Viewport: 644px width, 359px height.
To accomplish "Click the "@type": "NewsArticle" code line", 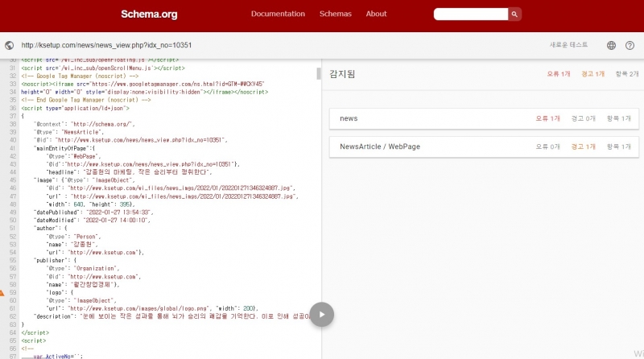I will tap(68, 132).
